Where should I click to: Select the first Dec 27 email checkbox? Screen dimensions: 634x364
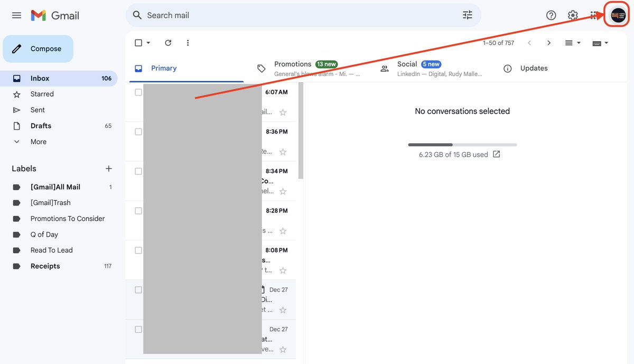[138, 290]
